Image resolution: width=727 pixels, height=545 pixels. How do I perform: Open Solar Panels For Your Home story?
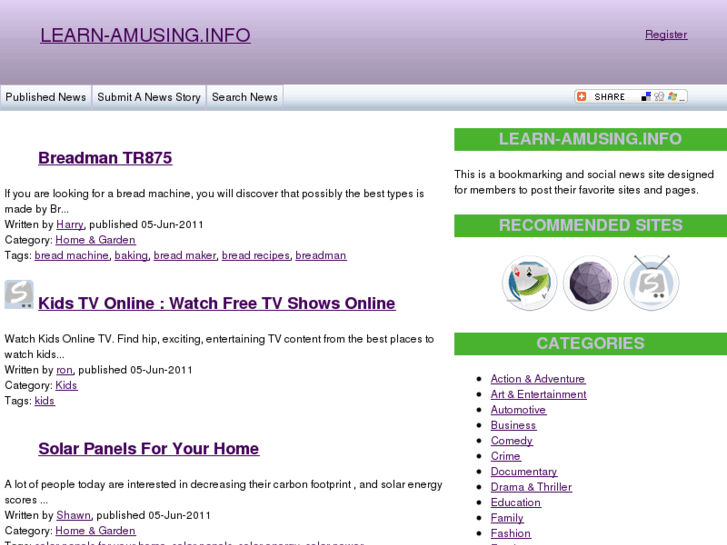click(149, 449)
